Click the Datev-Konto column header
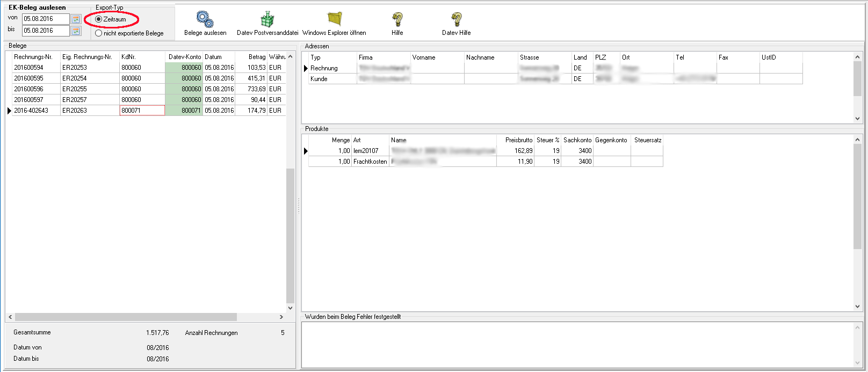868x372 pixels. tap(184, 57)
